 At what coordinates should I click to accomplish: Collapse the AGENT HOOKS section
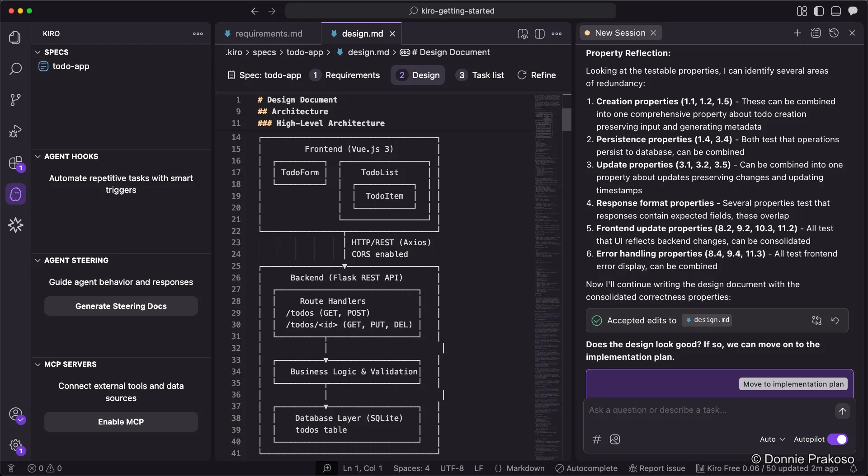[38, 156]
